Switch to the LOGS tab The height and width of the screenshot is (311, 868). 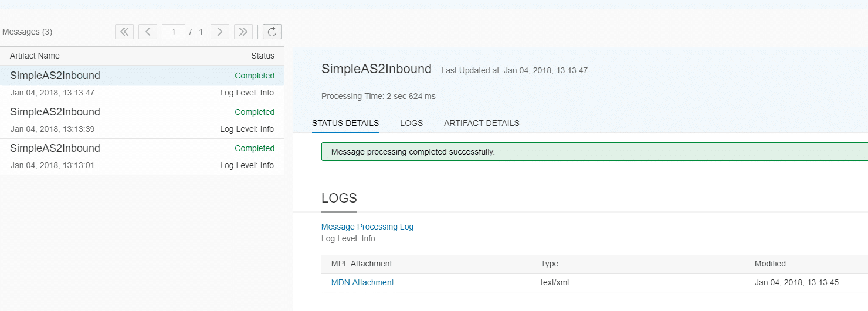click(x=411, y=123)
